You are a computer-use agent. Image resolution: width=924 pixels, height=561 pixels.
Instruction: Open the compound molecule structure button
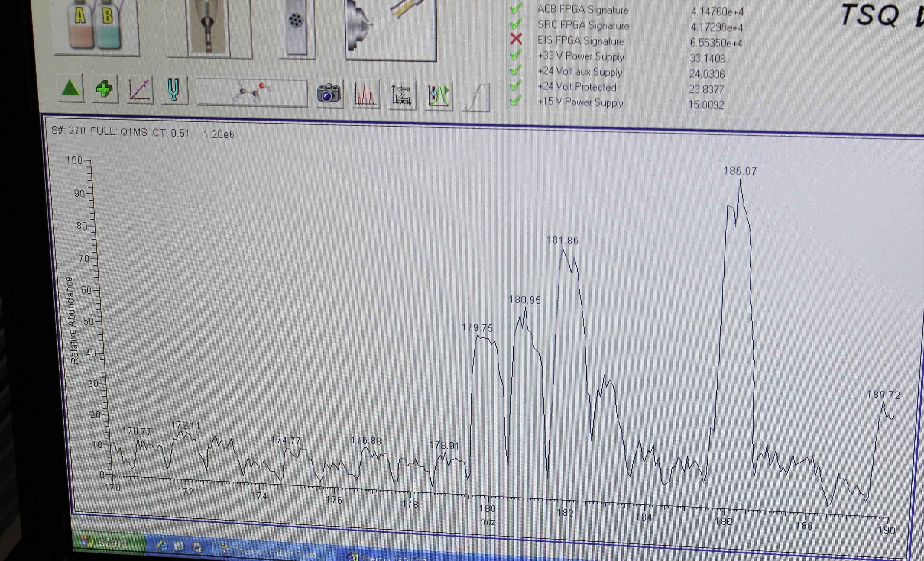(x=252, y=92)
